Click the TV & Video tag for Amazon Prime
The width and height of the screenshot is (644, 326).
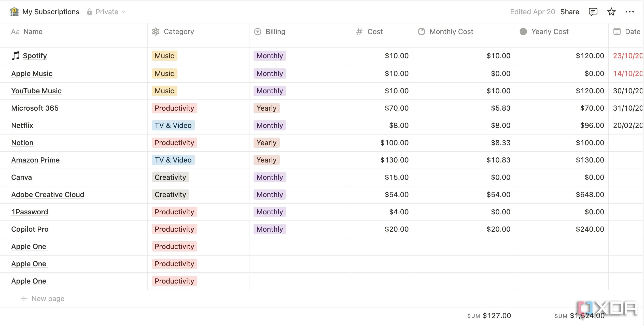pos(173,160)
